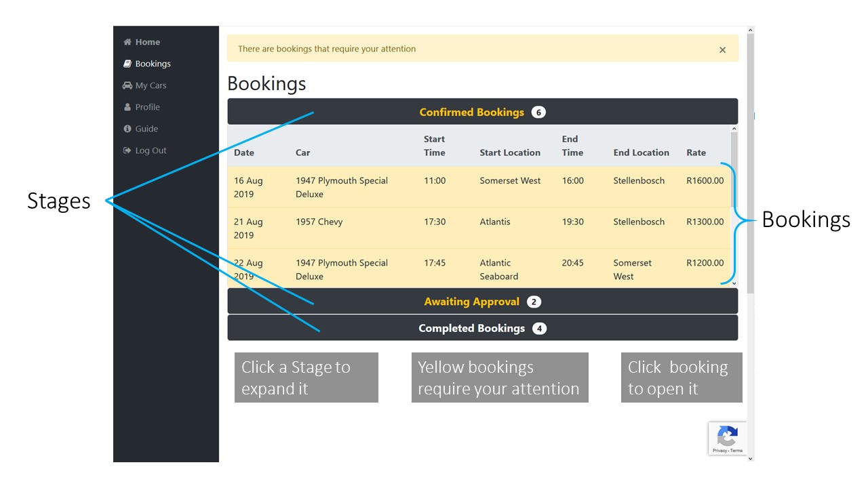Click the End Location column header
This screenshot has height=488, width=868.
[x=641, y=152]
